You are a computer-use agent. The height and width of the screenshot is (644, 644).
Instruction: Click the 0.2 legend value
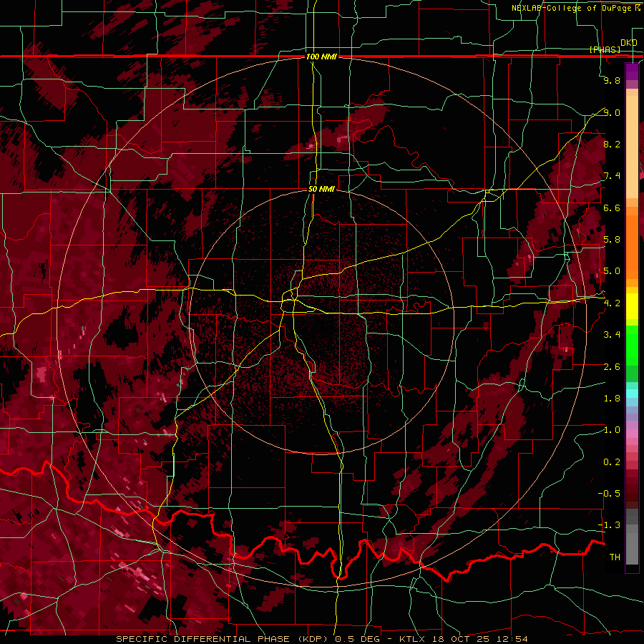[612, 462]
